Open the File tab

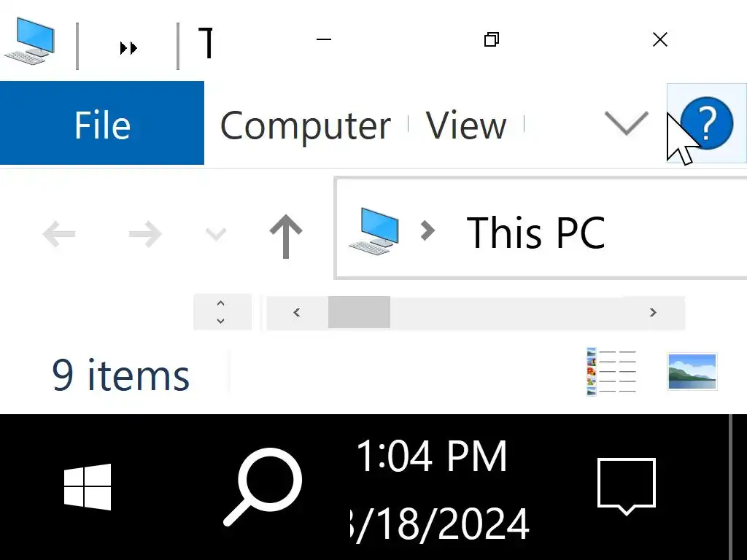click(102, 124)
